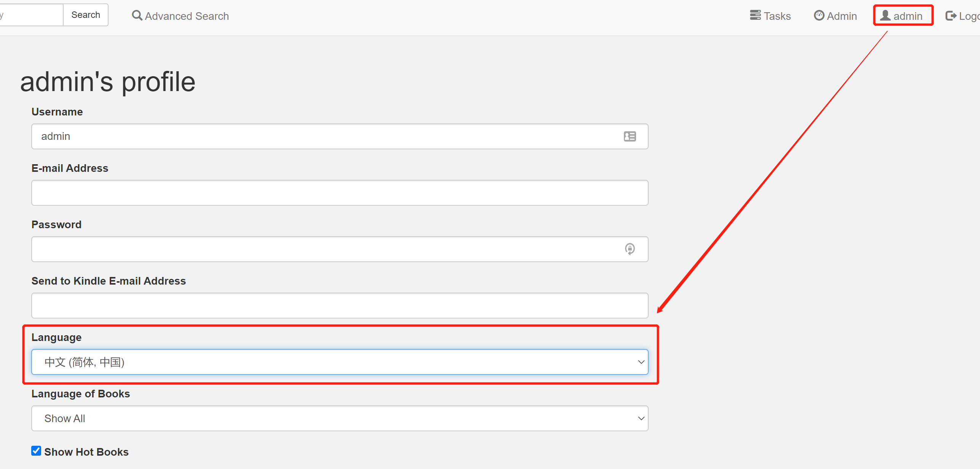Click the Logout arrow icon
The height and width of the screenshot is (469, 980).
coord(951,16)
